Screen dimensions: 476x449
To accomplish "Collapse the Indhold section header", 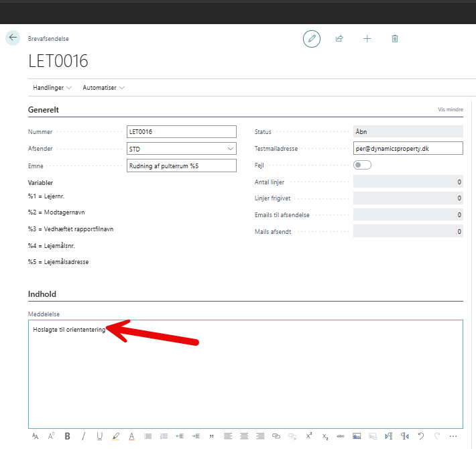I will click(42, 294).
